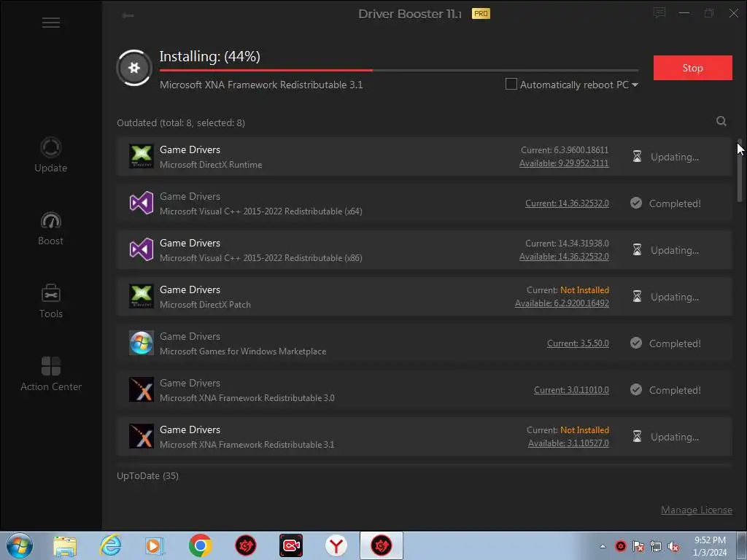Viewport: 747px width, 560px height.
Task: Click the hourglass icon for DirectX Runtime
Action: tap(637, 156)
